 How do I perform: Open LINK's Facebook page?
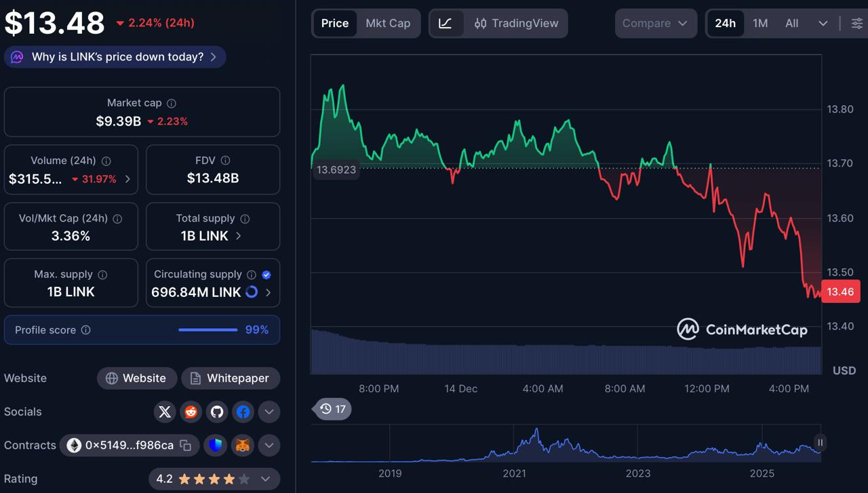point(243,412)
